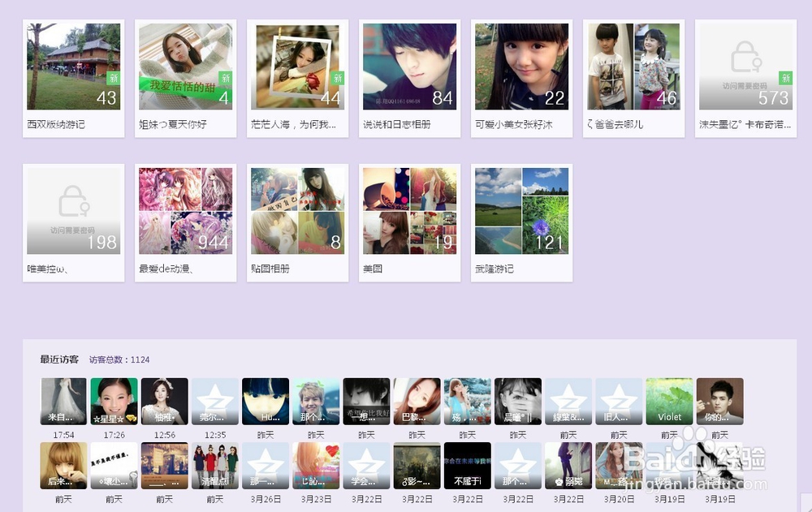The width and height of the screenshot is (812, 512).
Task: Open visitor 后来… avatar
Action: pos(63,466)
